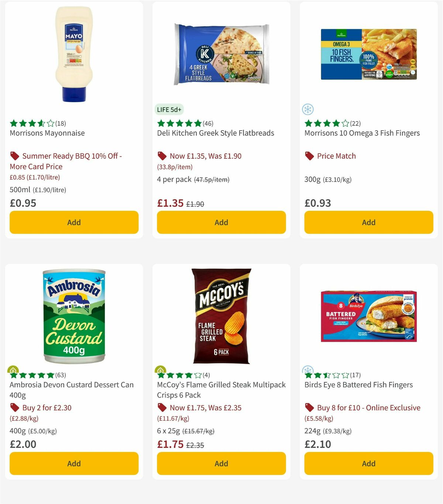The image size is (443, 504).
Task: Click the snowflake frozen icon above Morrisons Fish Fingers
Action: 308,110
